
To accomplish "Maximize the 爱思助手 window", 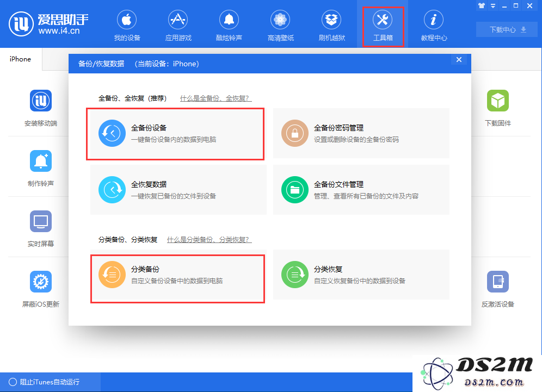I will coord(516,5).
